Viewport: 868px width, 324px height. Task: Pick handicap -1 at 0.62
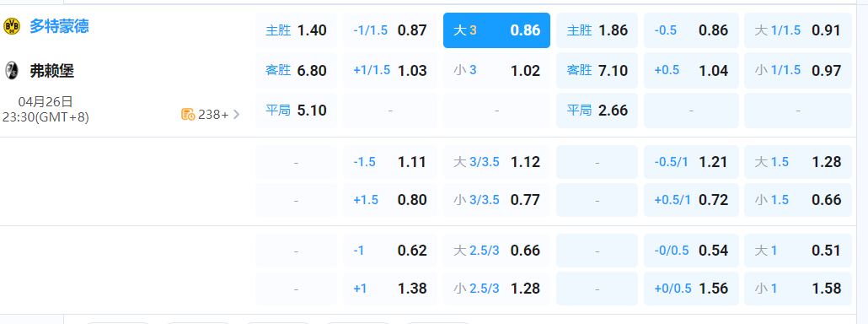pos(390,251)
